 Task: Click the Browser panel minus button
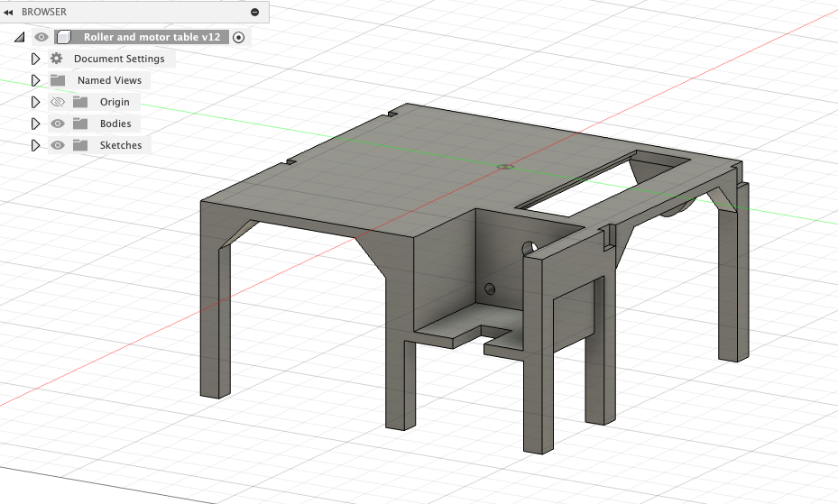point(255,12)
